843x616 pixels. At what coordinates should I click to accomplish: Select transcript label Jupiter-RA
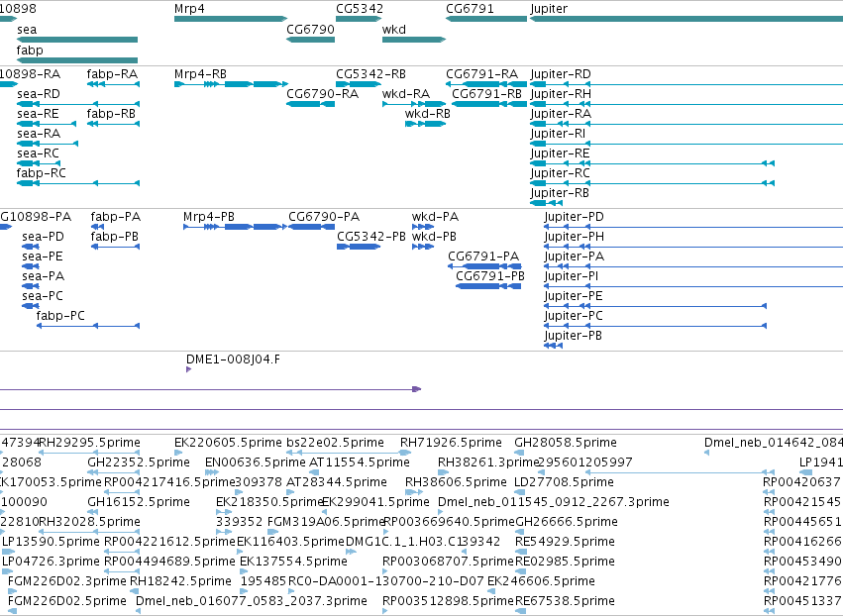tap(561, 114)
